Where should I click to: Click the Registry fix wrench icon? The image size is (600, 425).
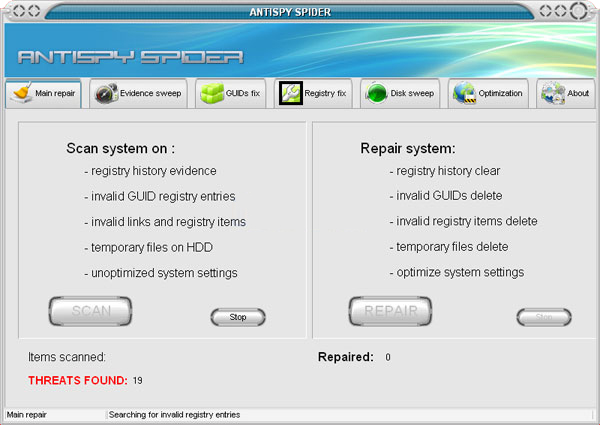coord(291,93)
